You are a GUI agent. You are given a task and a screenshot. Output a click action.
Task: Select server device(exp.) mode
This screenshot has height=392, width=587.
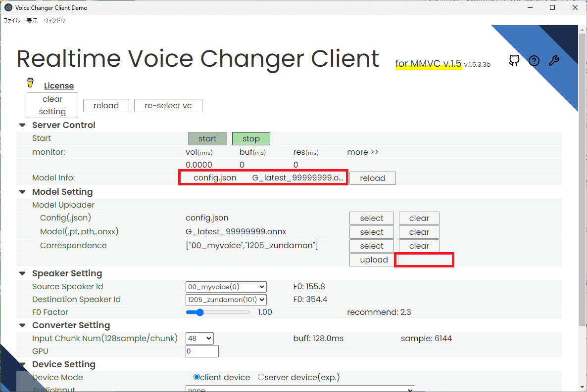[x=261, y=377]
